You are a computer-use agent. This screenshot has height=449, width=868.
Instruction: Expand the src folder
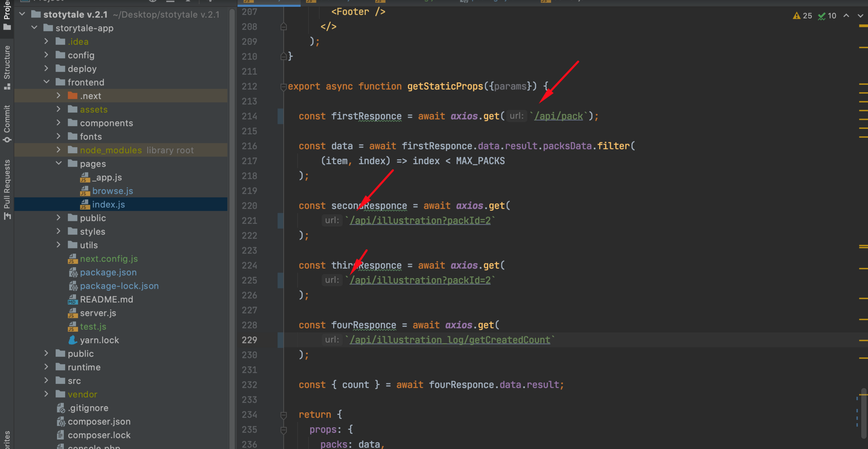[47, 381]
